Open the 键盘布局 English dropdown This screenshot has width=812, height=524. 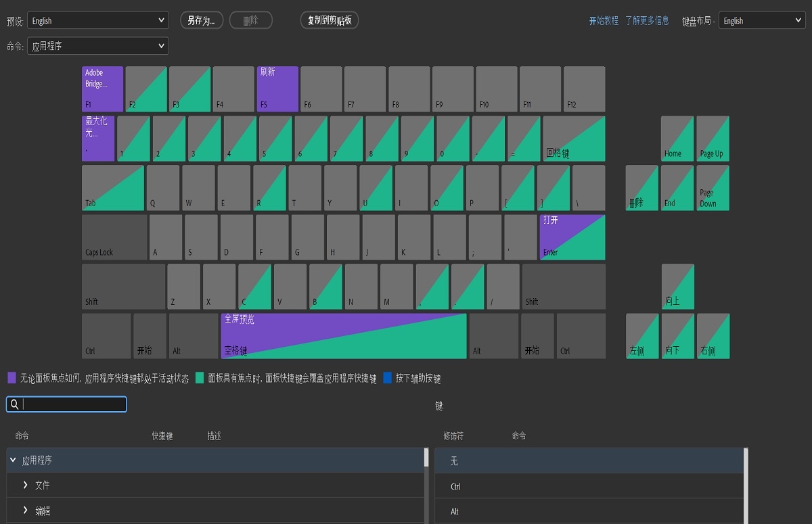tap(761, 20)
